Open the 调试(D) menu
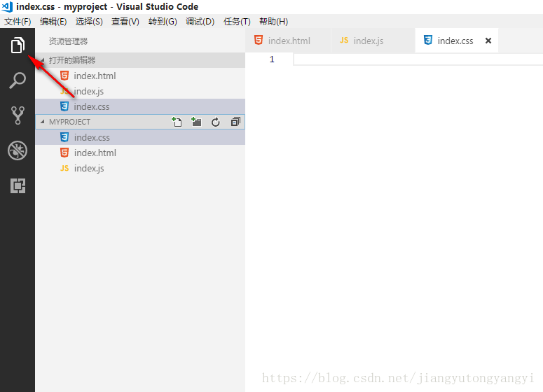 pyautogui.click(x=200, y=22)
